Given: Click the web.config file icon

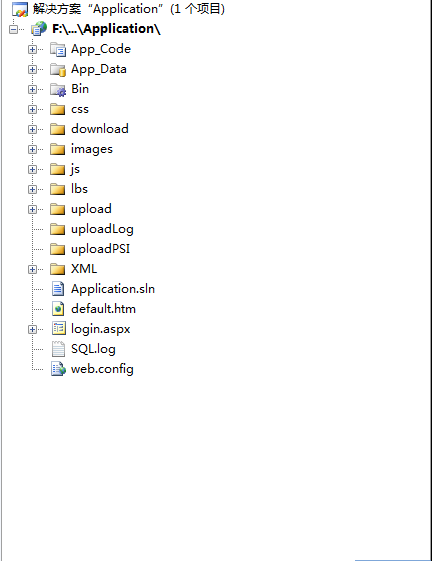Looking at the screenshot, I should pos(59,369).
